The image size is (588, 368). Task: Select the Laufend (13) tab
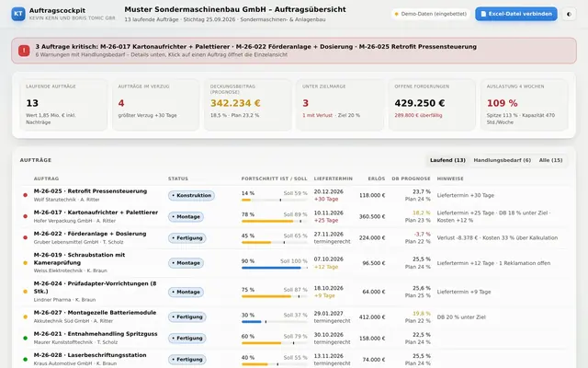pos(447,160)
